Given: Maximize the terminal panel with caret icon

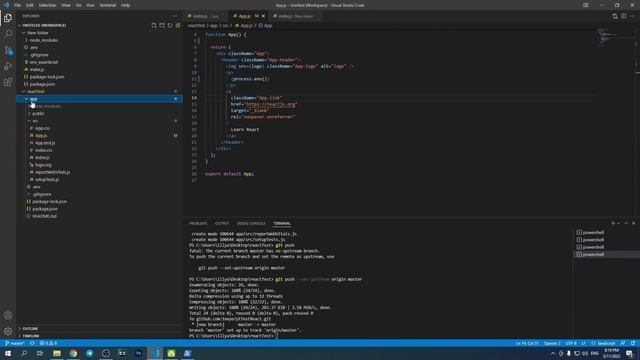Looking at the screenshot, I should pyautogui.click(x=626, y=223).
